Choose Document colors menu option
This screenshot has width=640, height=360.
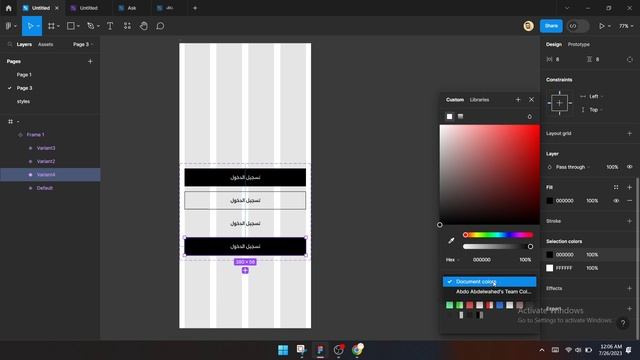tap(489, 282)
